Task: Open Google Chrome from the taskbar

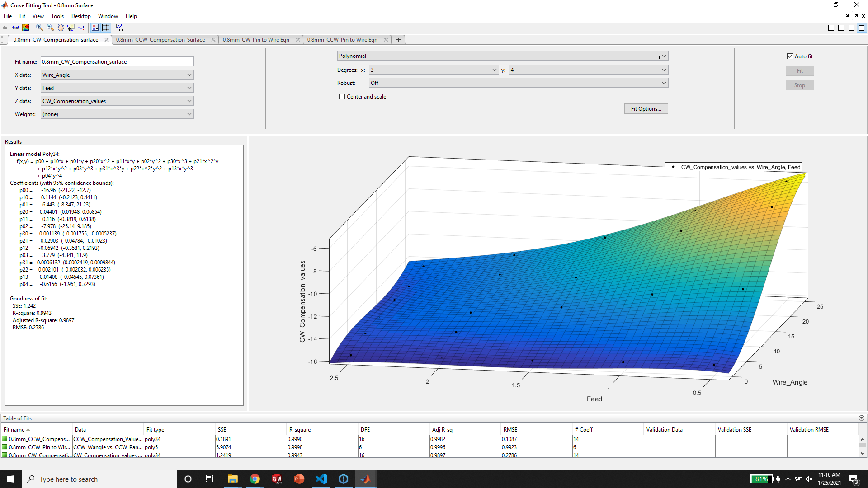Action: click(x=255, y=479)
